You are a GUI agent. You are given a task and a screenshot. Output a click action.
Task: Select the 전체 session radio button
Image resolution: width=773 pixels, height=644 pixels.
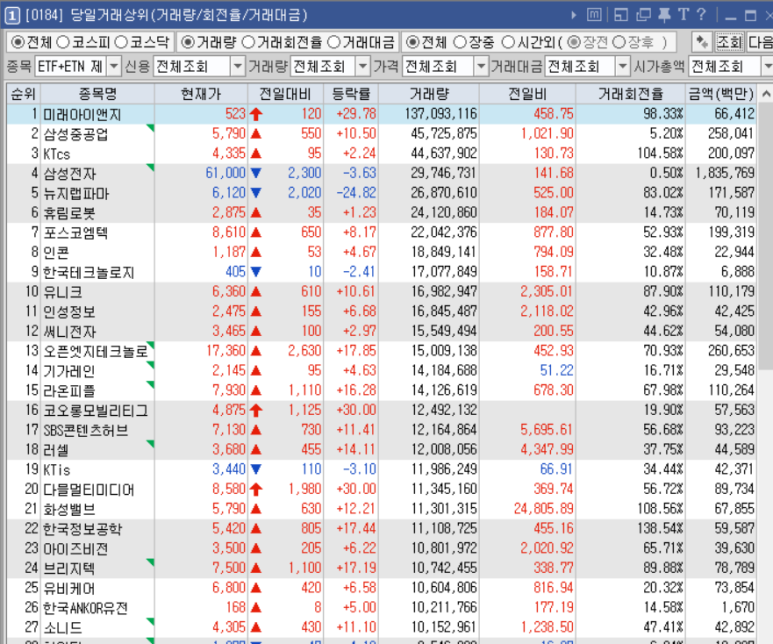[x=412, y=42]
